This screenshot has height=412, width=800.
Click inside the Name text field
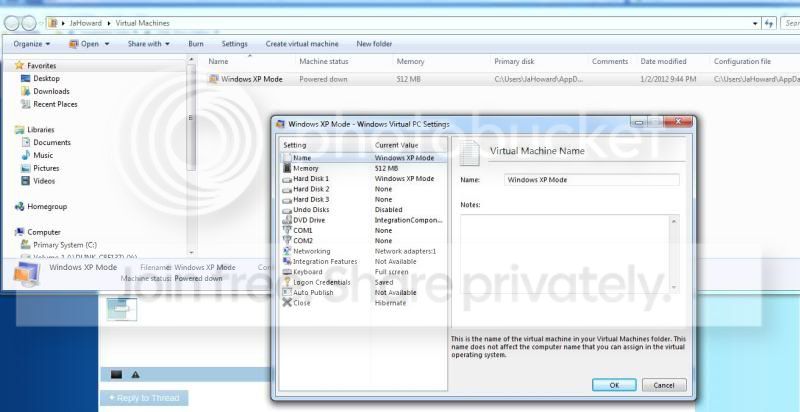coord(592,180)
